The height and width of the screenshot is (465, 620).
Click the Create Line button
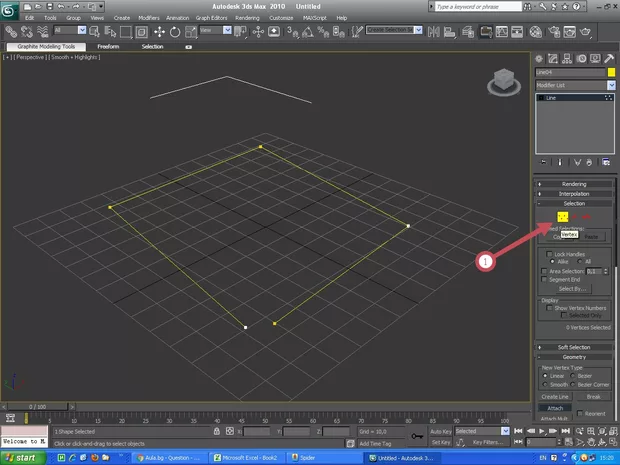click(x=555, y=397)
